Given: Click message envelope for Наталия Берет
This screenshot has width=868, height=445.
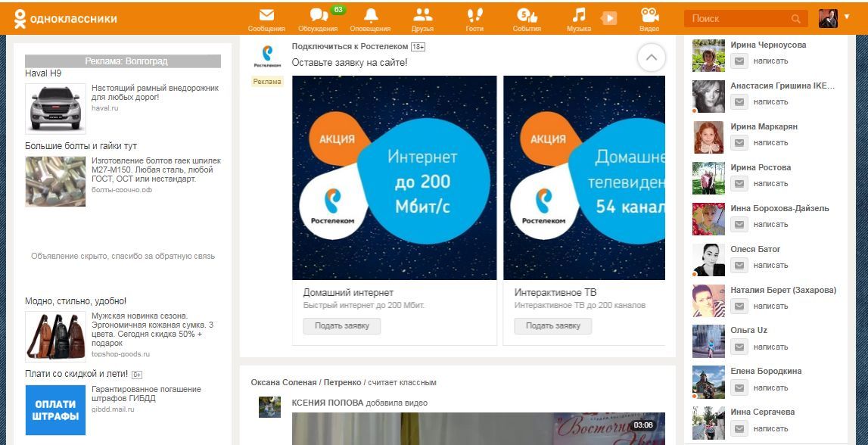Looking at the screenshot, I should (739, 306).
